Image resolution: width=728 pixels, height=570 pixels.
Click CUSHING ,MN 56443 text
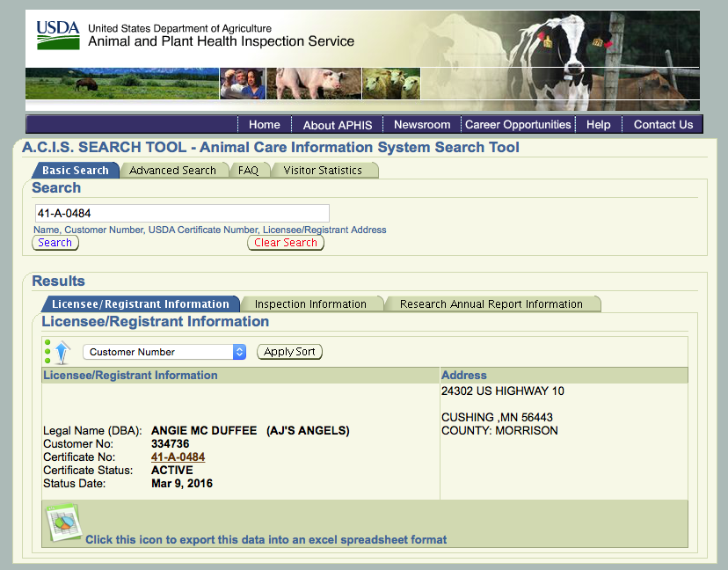pyautogui.click(x=497, y=417)
